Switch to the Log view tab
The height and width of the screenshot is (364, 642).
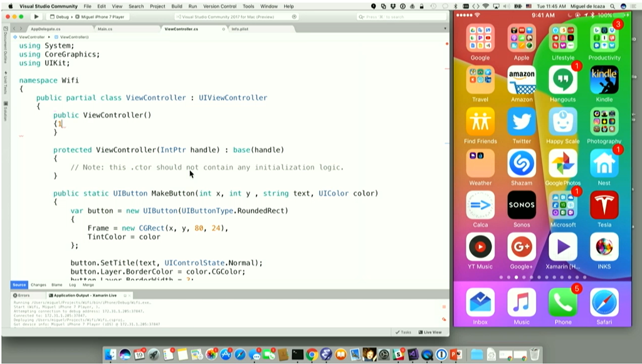(73, 284)
